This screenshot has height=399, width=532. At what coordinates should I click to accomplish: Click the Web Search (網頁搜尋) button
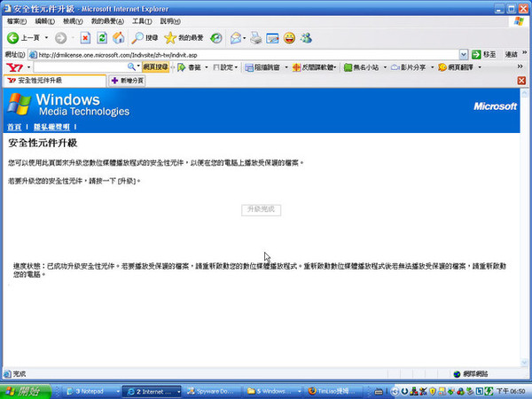155,67
